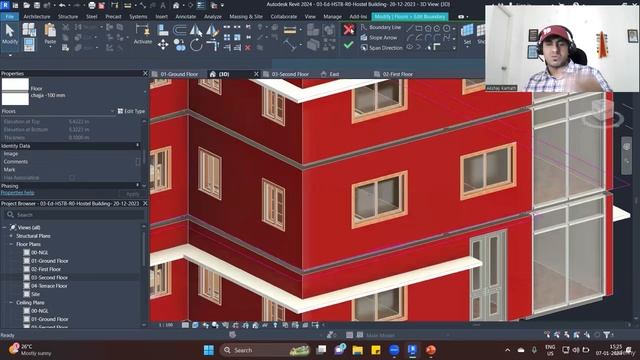Click the Open folder icon in quick access toolbar

coord(27,5)
